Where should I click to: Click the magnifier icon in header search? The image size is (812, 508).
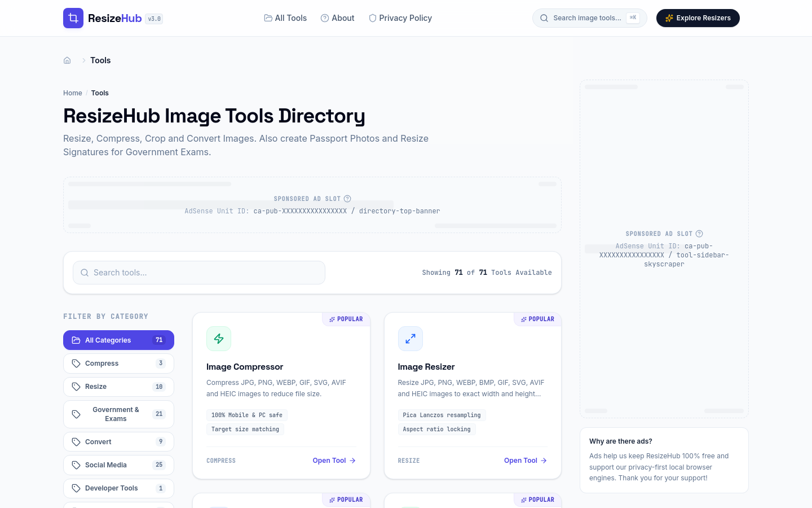pyautogui.click(x=544, y=18)
